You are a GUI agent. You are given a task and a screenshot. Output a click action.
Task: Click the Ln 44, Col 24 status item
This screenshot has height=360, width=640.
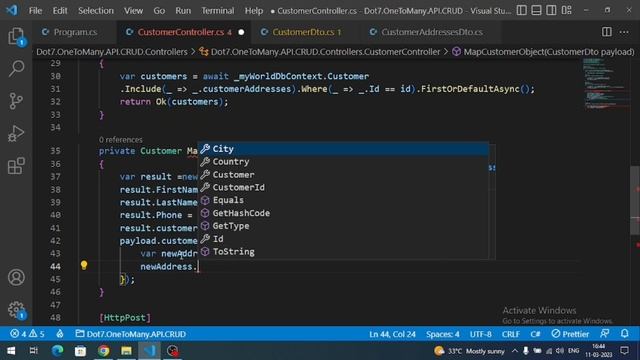[x=392, y=334]
